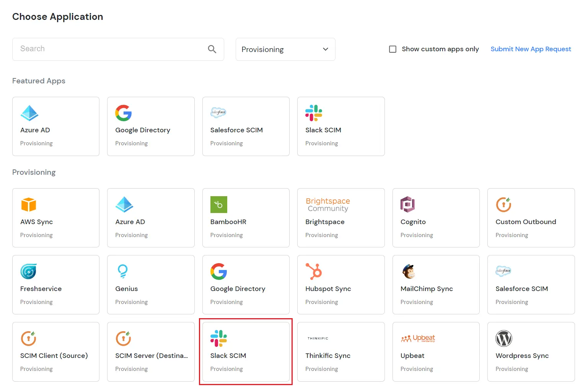The width and height of the screenshot is (588, 387).
Task: Select the SCIM Server (Destina... app name
Action: (151, 356)
